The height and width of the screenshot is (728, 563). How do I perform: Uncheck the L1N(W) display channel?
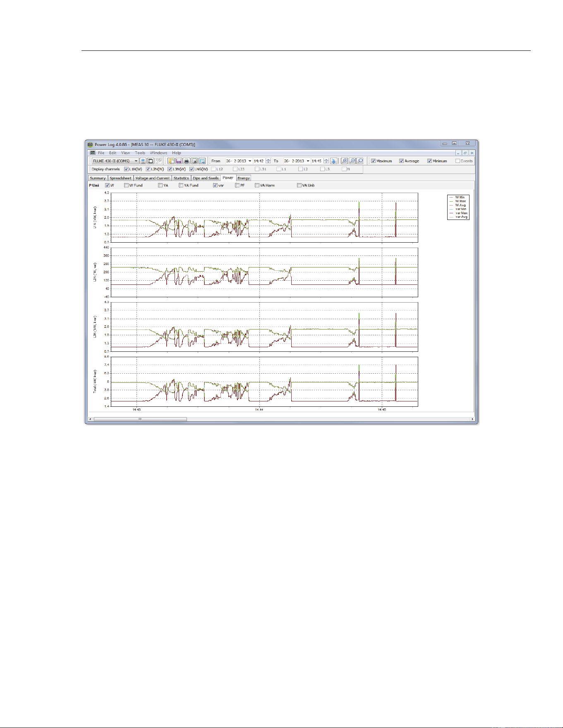pyautogui.click(x=126, y=169)
